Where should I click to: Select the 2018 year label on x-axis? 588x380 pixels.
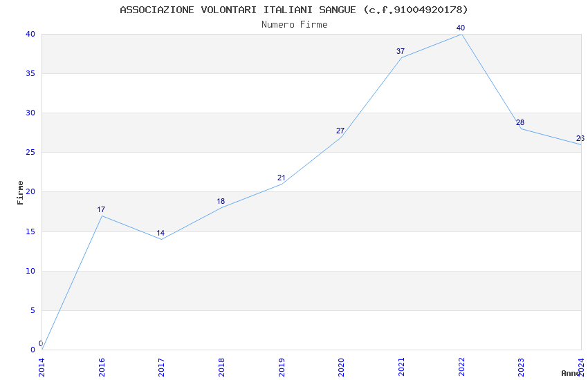point(221,368)
